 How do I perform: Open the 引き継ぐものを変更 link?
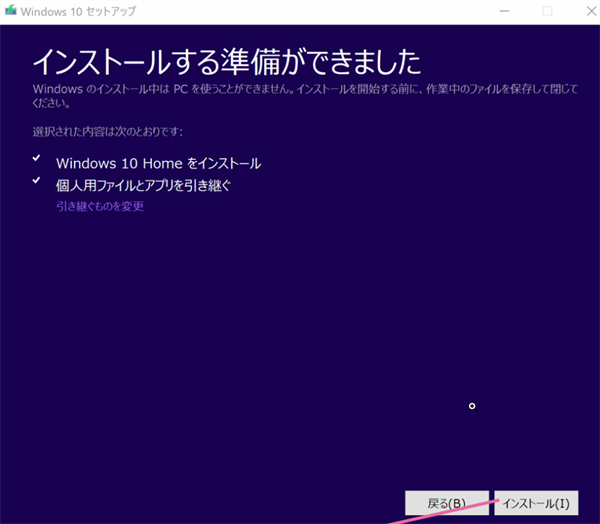point(100,206)
